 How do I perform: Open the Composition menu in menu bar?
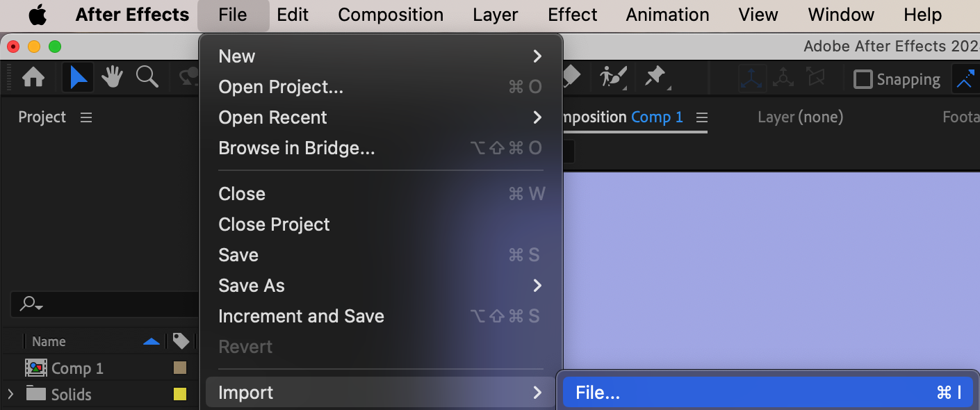(391, 15)
